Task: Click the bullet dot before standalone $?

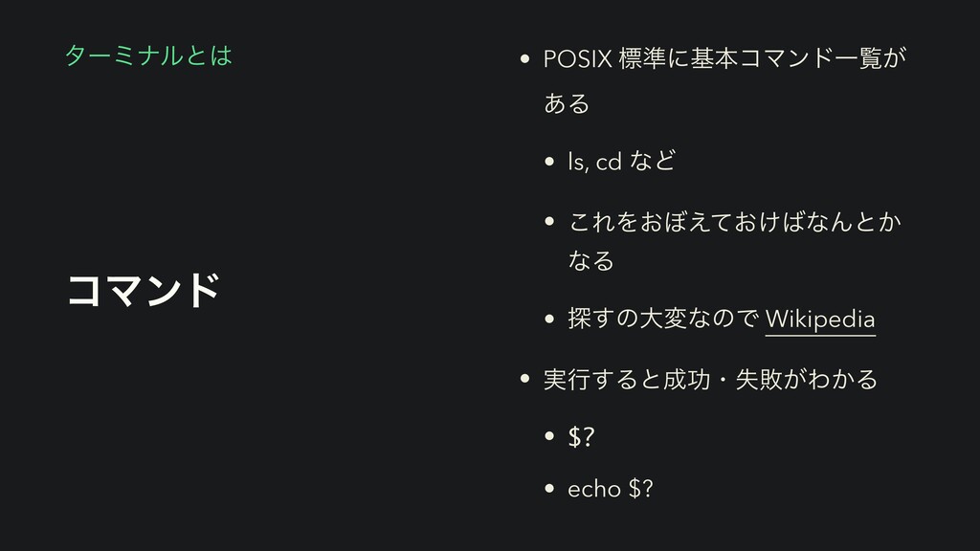Action: coord(549,435)
